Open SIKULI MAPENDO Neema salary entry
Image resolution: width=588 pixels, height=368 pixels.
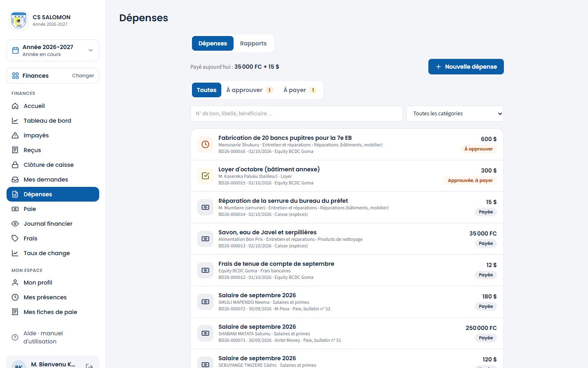click(347, 302)
